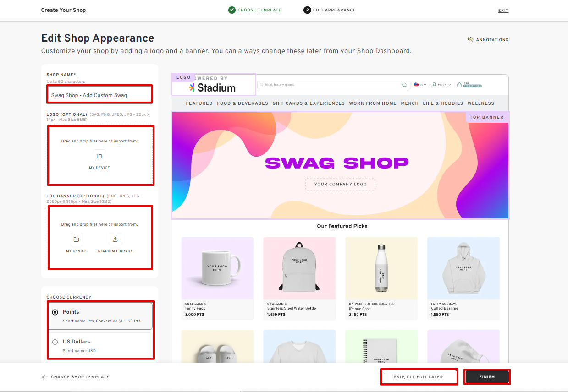Image resolution: width=568 pixels, height=392 pixels.
Task: Expand the US country selector dropdown
Action: pos(425,84)
